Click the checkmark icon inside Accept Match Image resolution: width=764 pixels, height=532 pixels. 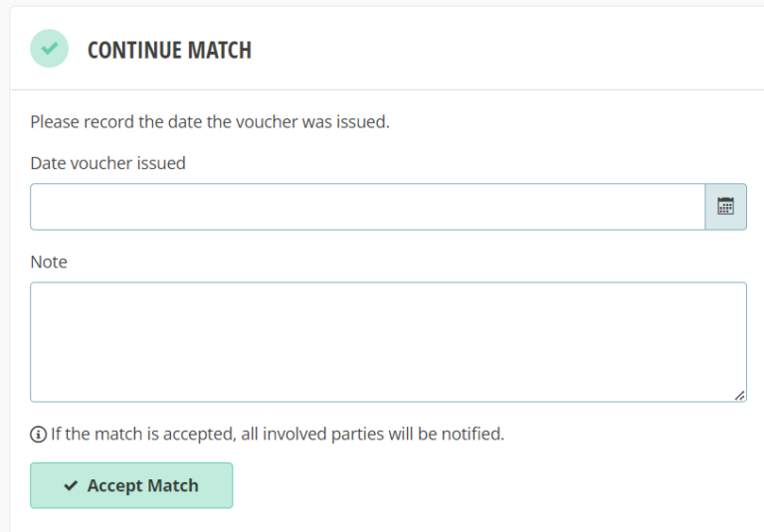(x=71, y=485)
